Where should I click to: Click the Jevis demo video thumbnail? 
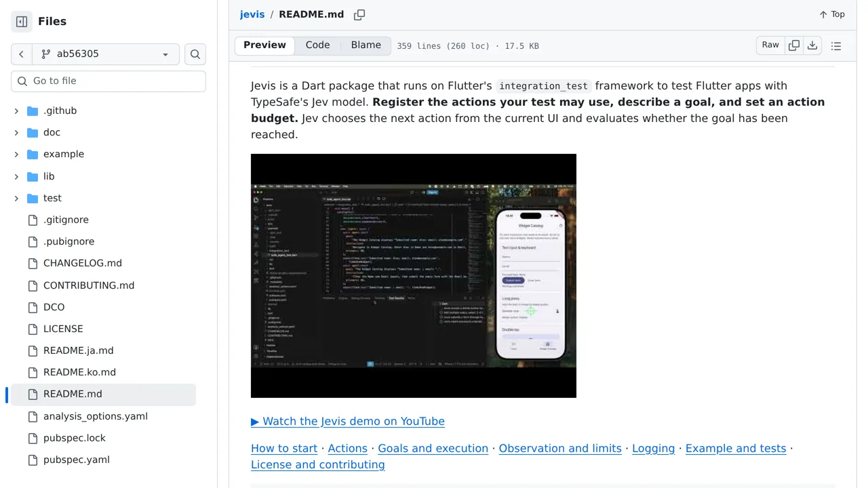coord(414,276)
